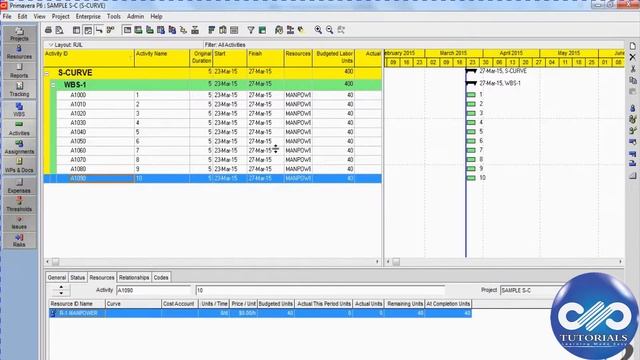Viewport: 640px width, 360px height.
Task: Open Issues in the left sidebar
Action: pos(19,222)
